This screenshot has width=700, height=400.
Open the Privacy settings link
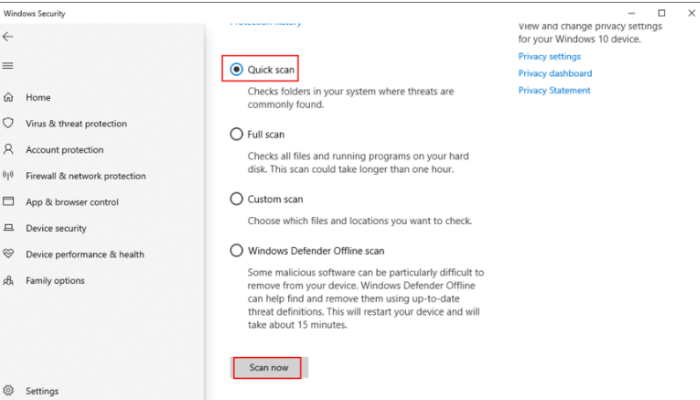[549, 57]
